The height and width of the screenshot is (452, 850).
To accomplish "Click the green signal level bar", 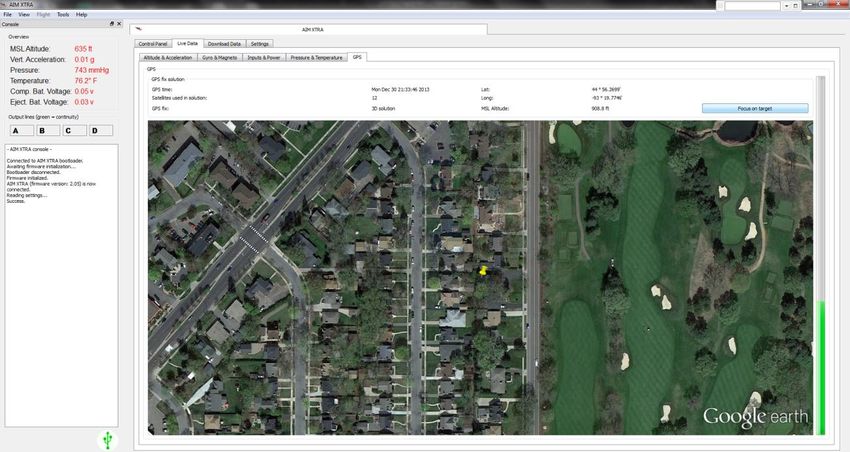I will tap(820, 367).
